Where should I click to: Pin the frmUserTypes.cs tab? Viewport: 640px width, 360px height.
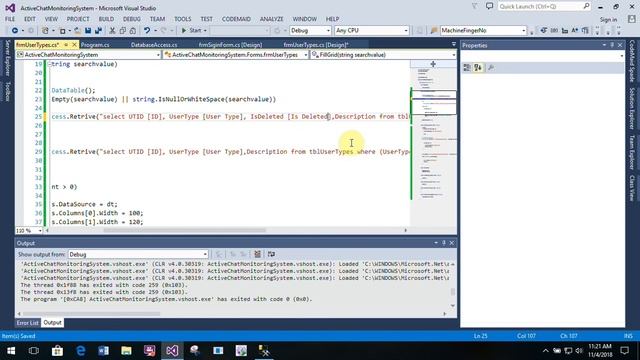66,45
